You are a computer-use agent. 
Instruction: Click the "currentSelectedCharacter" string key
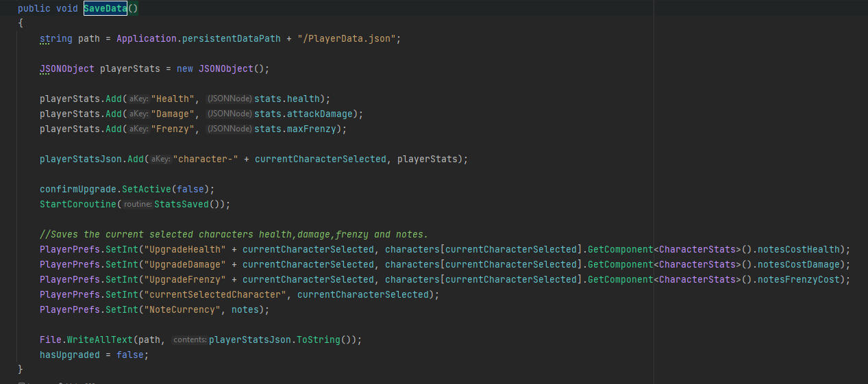214,294
